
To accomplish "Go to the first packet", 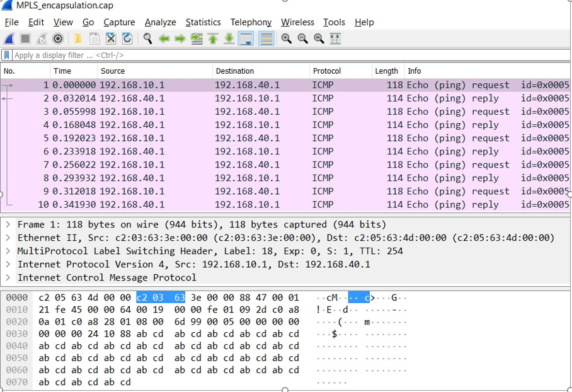I will (x=213, y=38).
